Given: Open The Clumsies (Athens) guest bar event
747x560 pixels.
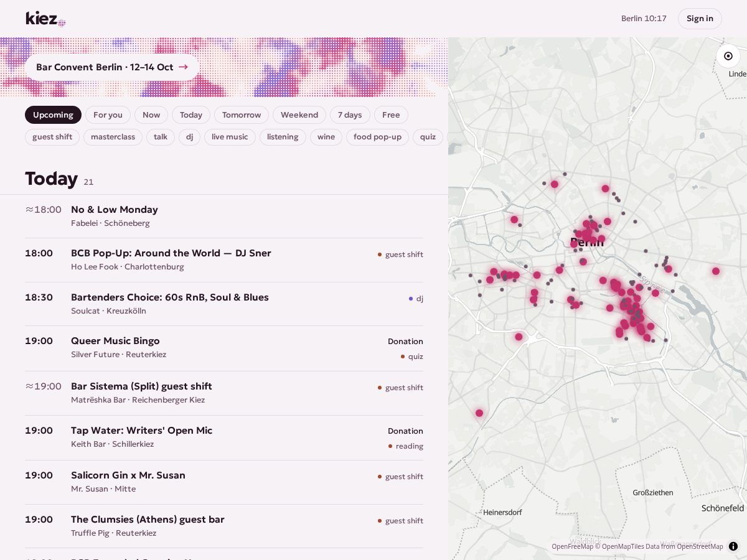Looking at the screenshot, I should [x=224, y=526].
